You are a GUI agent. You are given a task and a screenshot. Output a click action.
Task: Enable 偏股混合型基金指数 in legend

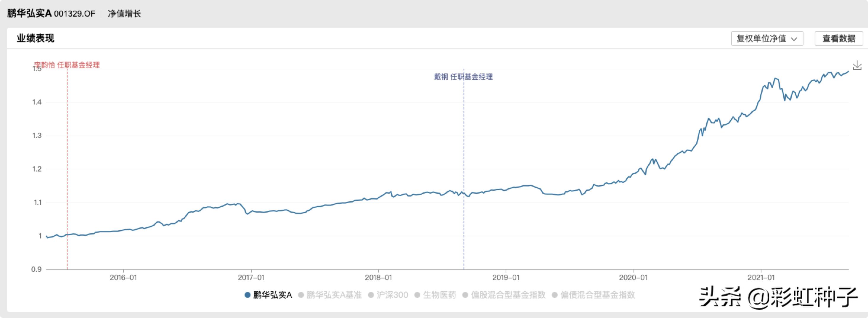504,295
